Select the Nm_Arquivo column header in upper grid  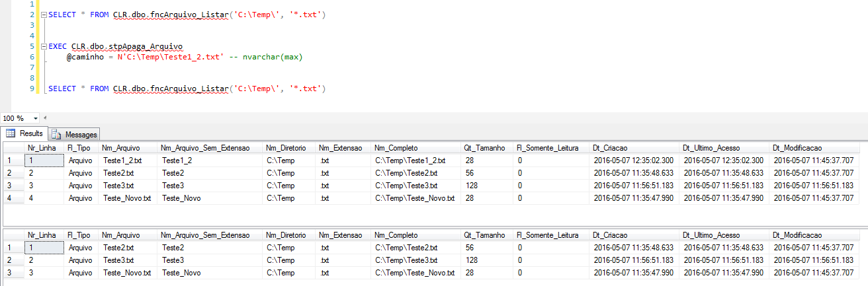point(128,148)
